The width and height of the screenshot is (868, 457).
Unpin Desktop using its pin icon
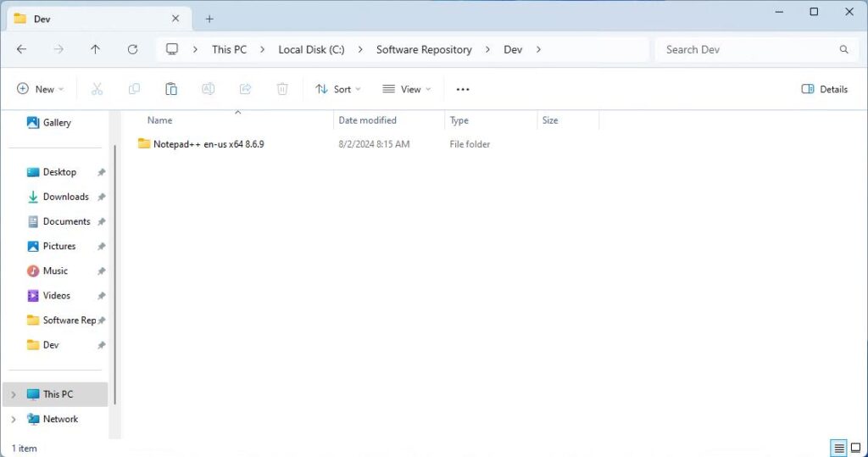tap(102, 172)
